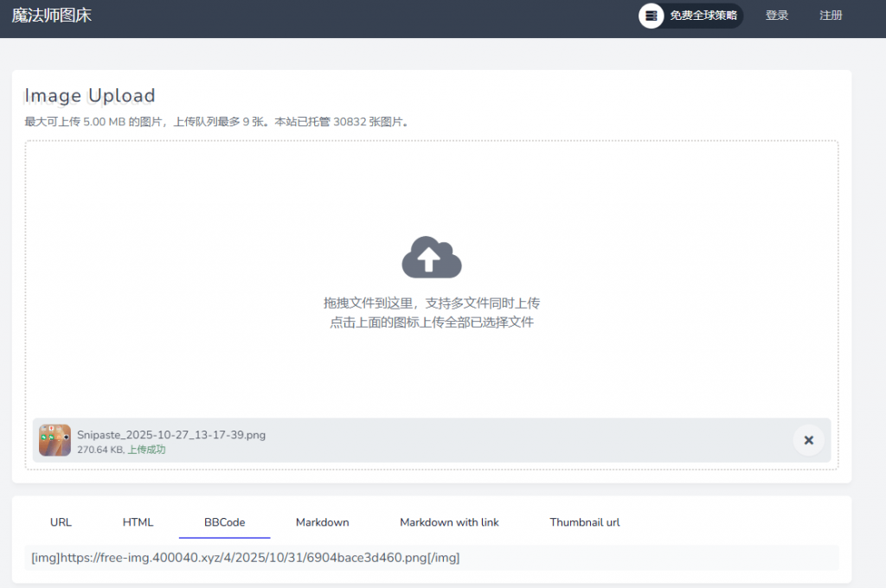This screenshot has width=886, height=588.
Task: Click the Snipaste_2025-10-27_13-17-39.png file name
Action: coord(171,435)
